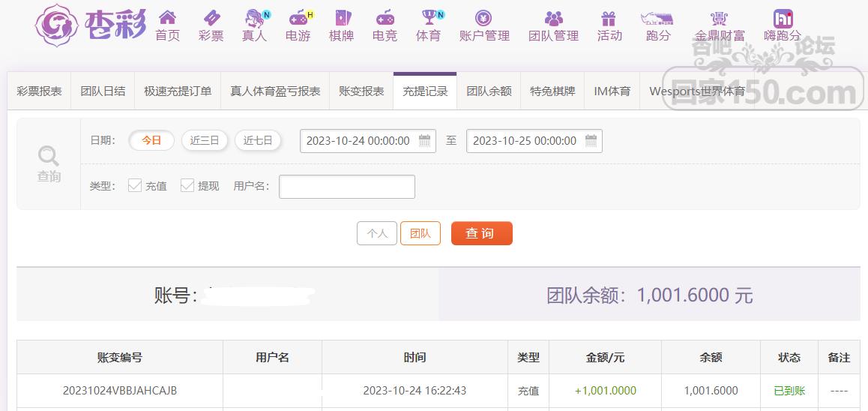Open calendar picker for end date
The width and height of the screenshot is (868, 411).
(x=591, y=141)
